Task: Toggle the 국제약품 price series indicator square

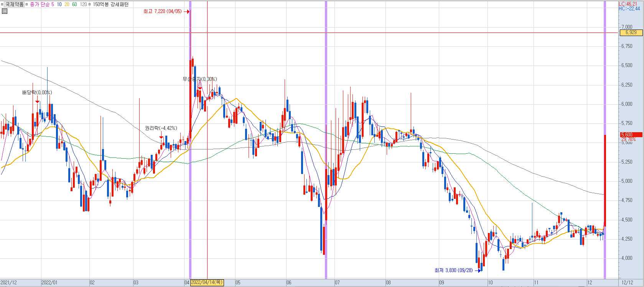Action: tap(2, 4)
